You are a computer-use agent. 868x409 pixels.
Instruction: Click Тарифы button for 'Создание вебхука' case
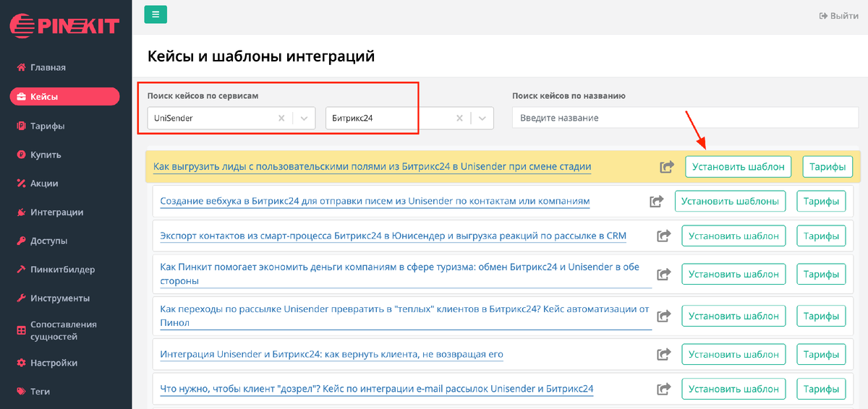click(x=821, y=202)
